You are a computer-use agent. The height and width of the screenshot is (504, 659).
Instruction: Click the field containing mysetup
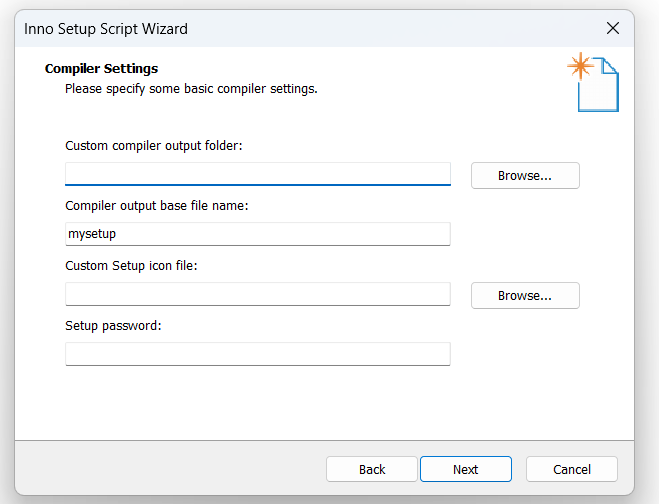258,234
